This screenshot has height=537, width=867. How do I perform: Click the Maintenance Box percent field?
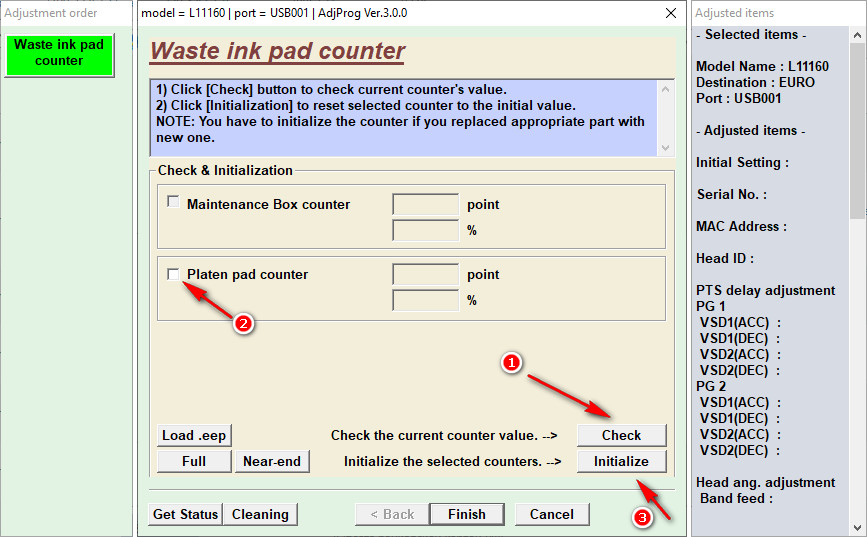pyautogui.click(x=425, y=230)
